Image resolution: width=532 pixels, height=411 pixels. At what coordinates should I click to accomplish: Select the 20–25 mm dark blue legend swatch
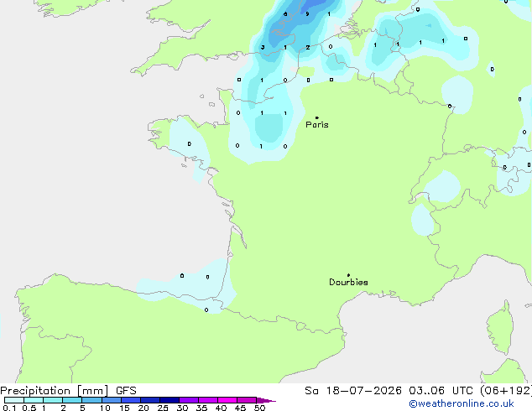coord(150,400)
